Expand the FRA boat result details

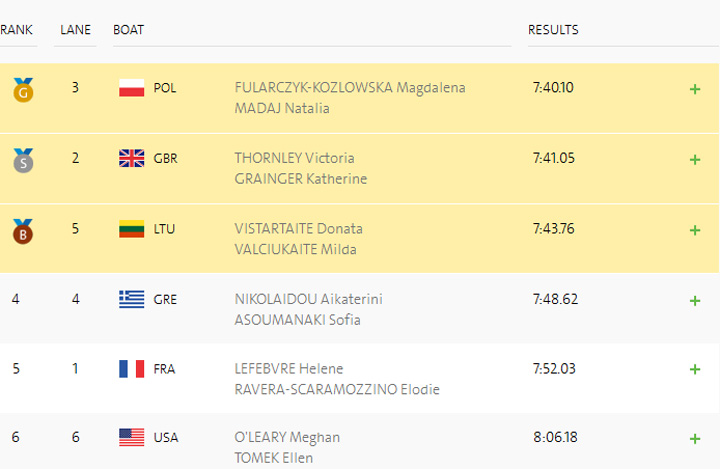coord(695,370)
